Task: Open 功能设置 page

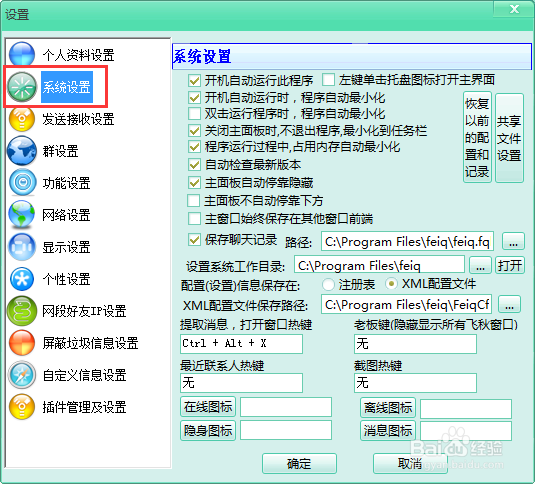Action: tap(66, 183)
